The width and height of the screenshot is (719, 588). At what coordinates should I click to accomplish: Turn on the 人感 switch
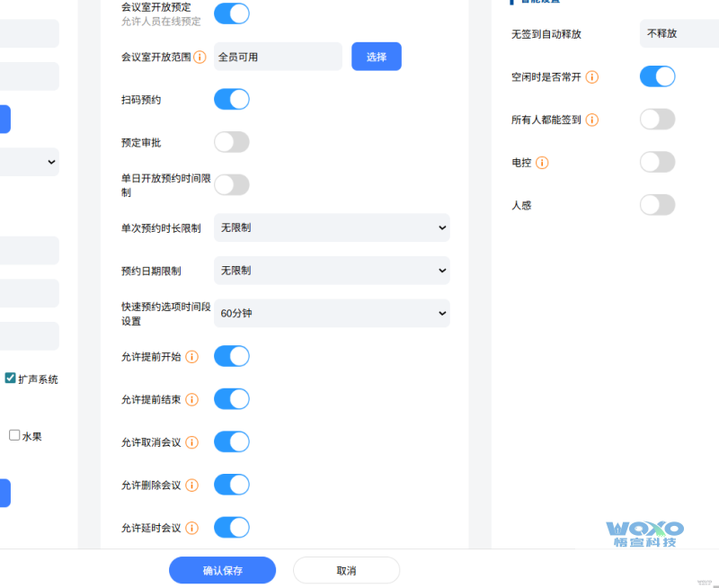coord(657,204)
